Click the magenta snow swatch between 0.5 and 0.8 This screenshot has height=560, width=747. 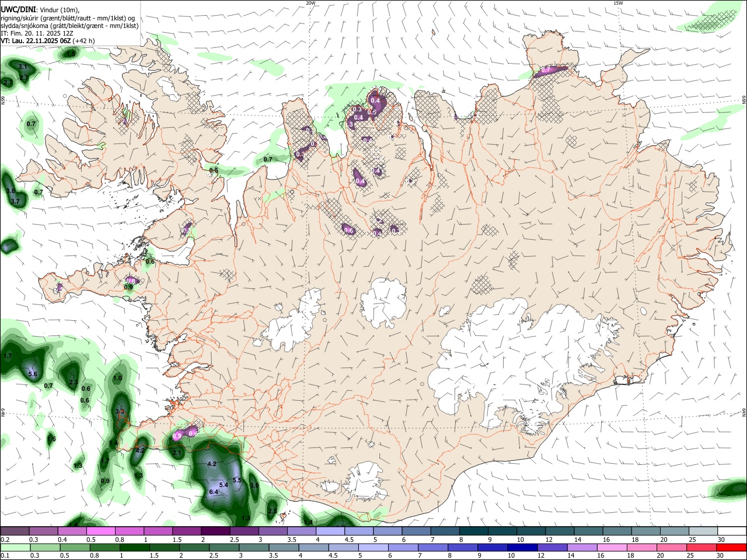tap(100, 531)
